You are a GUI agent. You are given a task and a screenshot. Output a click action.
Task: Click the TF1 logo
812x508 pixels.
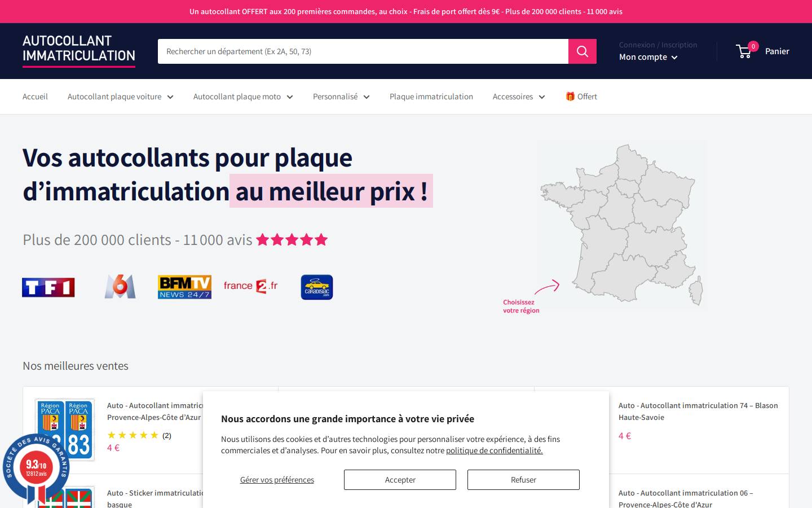click(x=48, y=287)
